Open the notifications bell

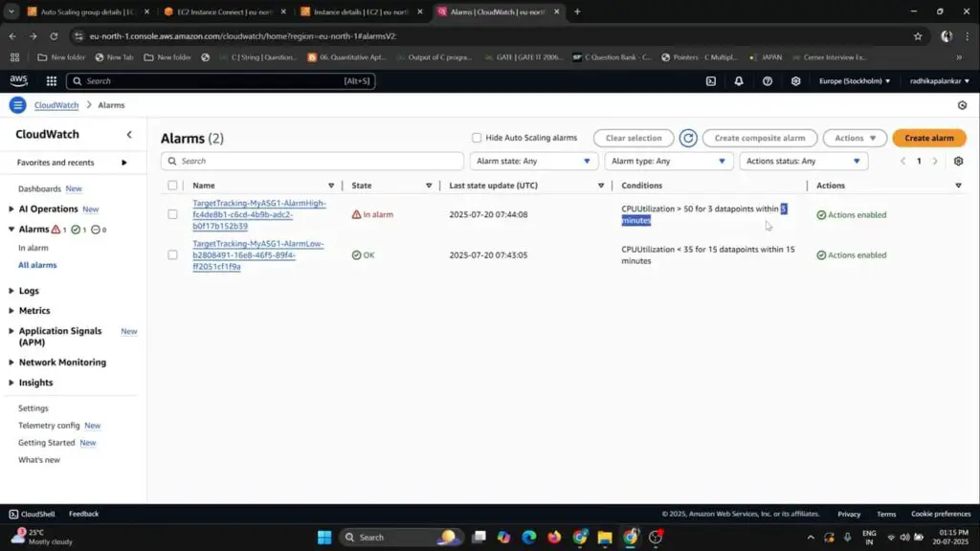(x=739, y=80)
